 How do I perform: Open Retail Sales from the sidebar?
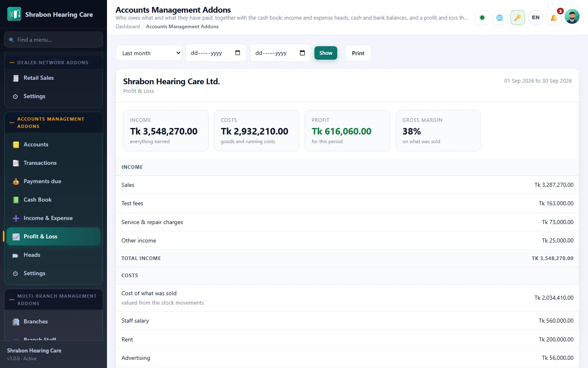coord(53,78)
